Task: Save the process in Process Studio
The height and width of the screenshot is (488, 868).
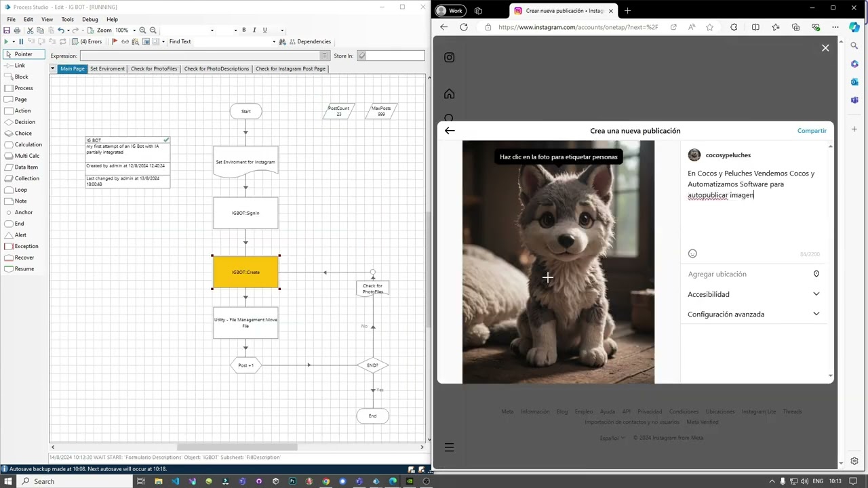Action: click(x=7, y=30)
